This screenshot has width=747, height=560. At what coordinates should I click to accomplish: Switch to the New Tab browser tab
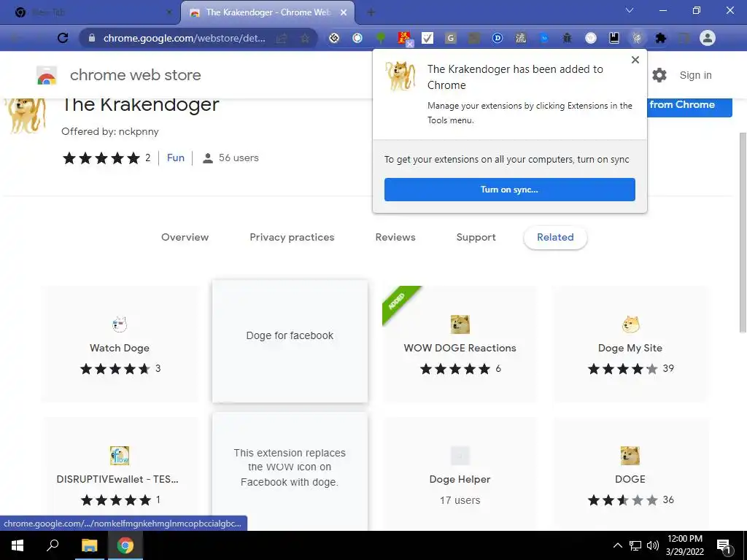[90, 12]
